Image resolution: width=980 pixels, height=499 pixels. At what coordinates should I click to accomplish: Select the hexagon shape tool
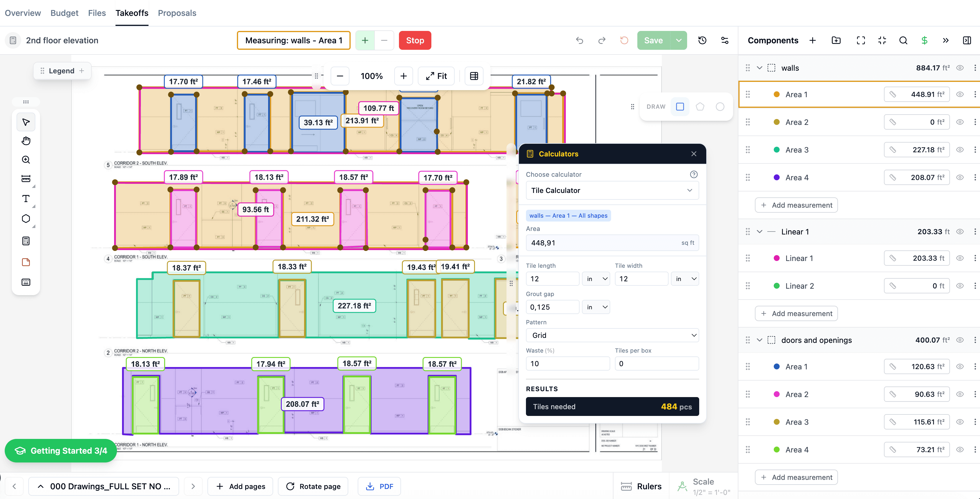point(26,219)
